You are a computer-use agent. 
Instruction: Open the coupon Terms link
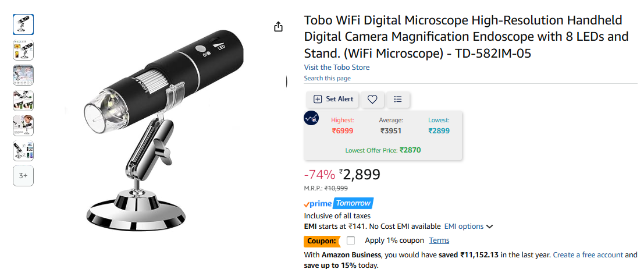439,240
